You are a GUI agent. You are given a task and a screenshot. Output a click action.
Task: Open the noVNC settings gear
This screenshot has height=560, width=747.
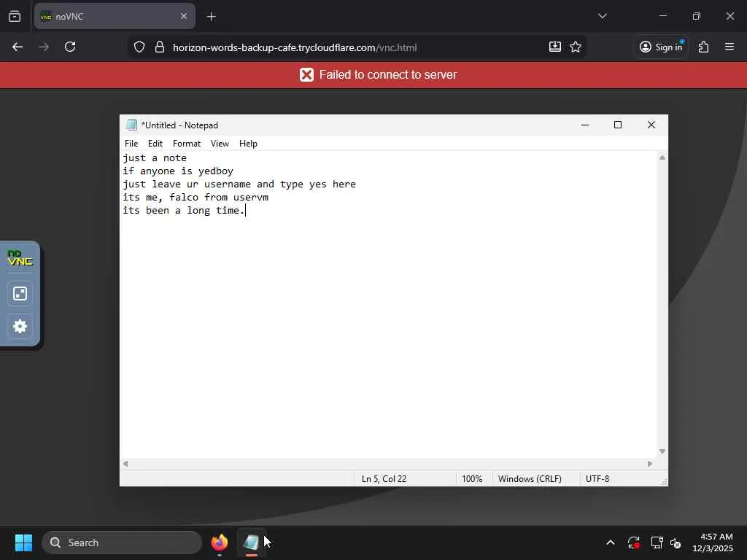pos(20,326)
